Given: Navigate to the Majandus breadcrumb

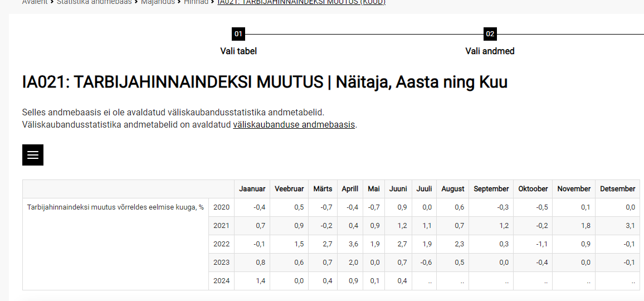Looking at the screenshot, I should click(x=159, y=2).
